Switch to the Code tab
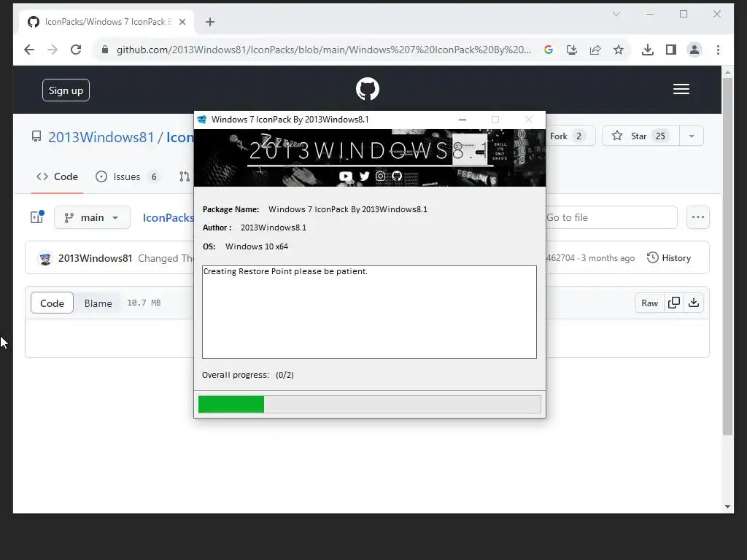 click(57, 176)
